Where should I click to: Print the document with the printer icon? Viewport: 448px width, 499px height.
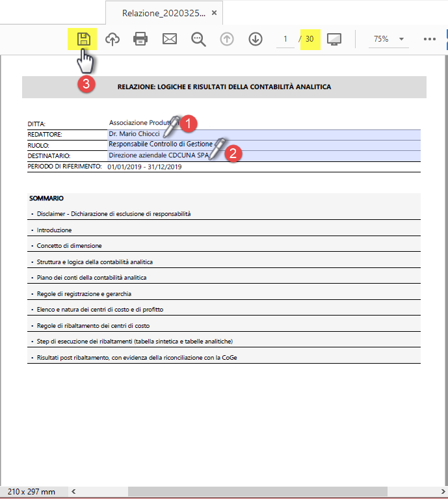coord(140,39)
